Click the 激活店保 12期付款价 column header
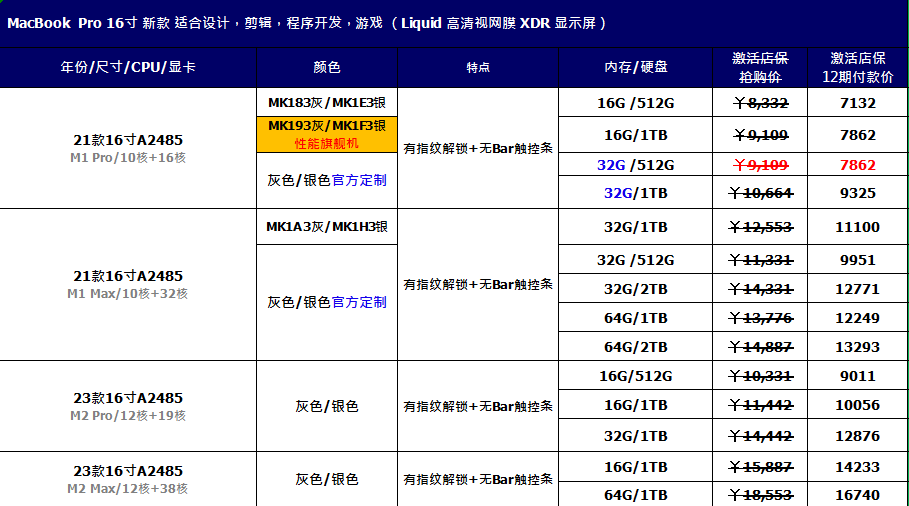 point(858,67)
